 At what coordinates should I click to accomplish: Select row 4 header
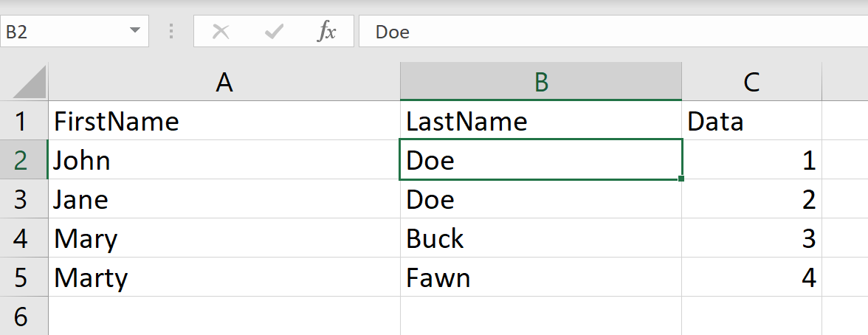coord(22,238)
